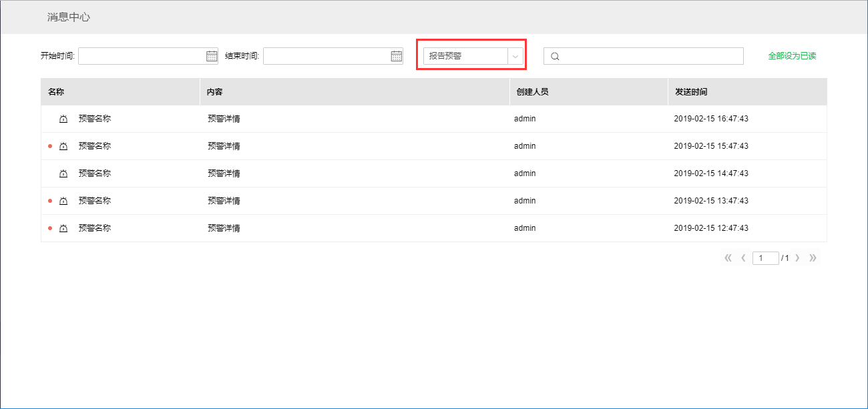Go to the previous page arrow
The height and width of the screenshot is (409, 868).
coord(743,258)
